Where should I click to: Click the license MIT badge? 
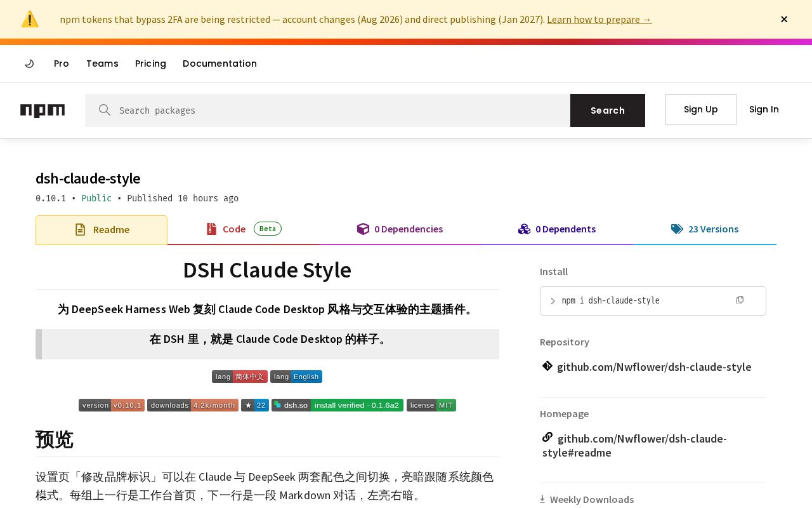coord(431,405)
